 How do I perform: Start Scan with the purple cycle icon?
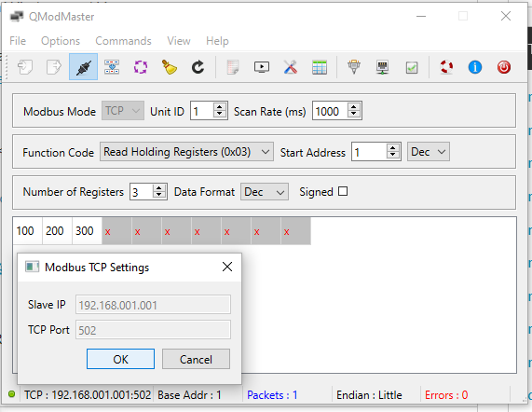[x=141, y=67]
